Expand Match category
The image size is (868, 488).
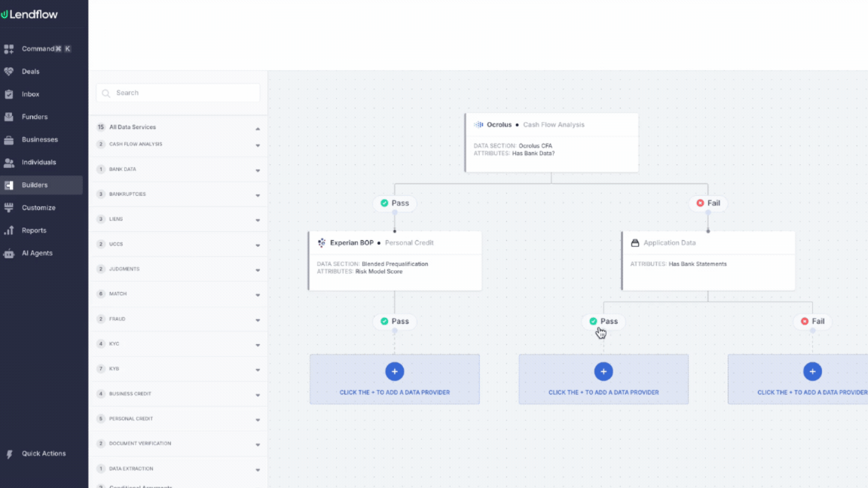(x=258, y=295)
